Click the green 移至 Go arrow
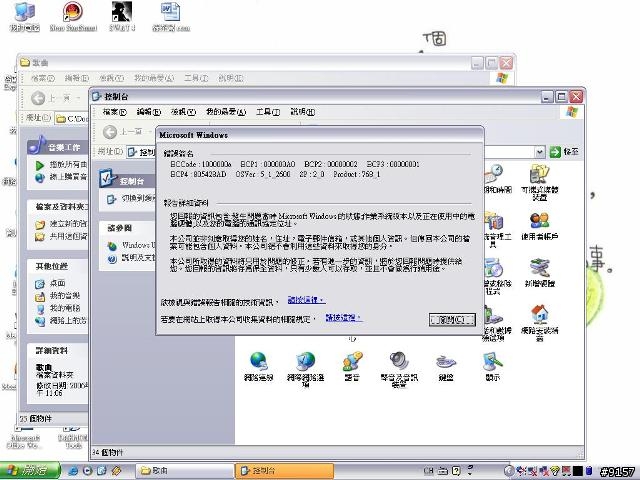Image resolution: width=640 pixels, height=480 pixels. tap(555, 152)
